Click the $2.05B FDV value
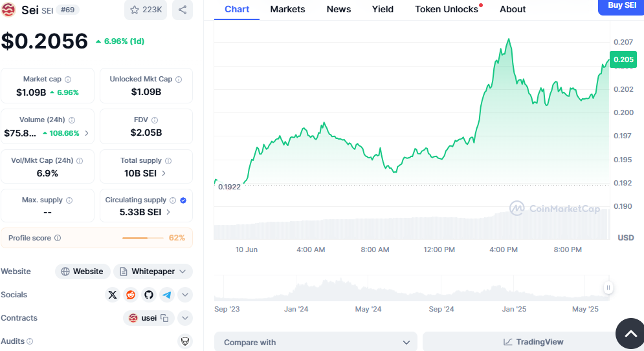The height and width of the screenshot is (351, 644). click(x=146, y=133)
